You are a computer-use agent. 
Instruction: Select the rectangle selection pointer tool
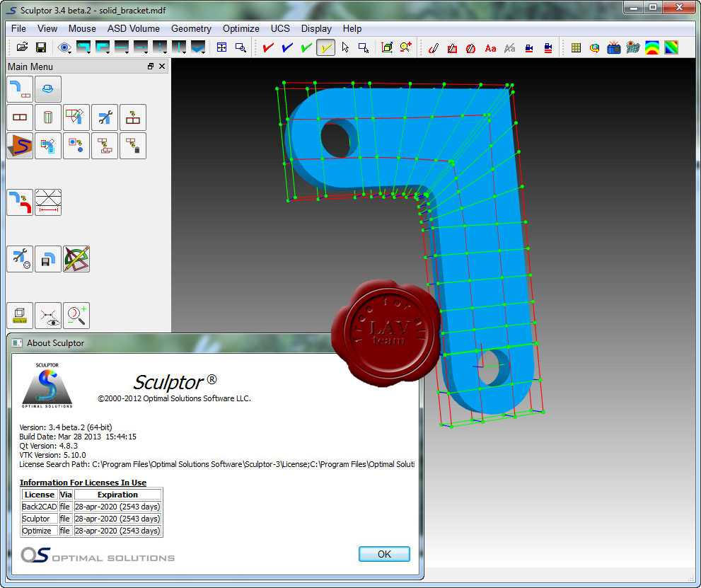pos(364,47)
